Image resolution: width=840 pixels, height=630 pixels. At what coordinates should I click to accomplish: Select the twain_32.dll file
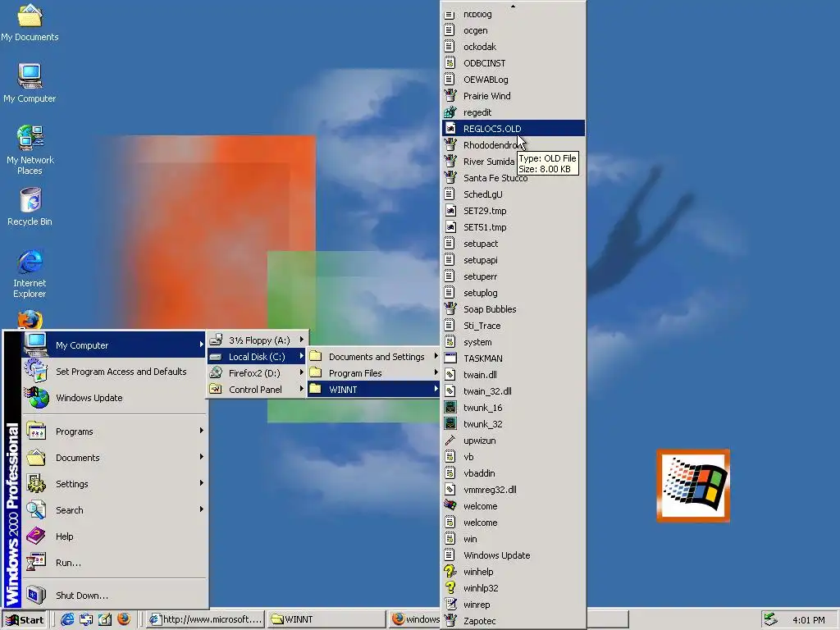514,391
